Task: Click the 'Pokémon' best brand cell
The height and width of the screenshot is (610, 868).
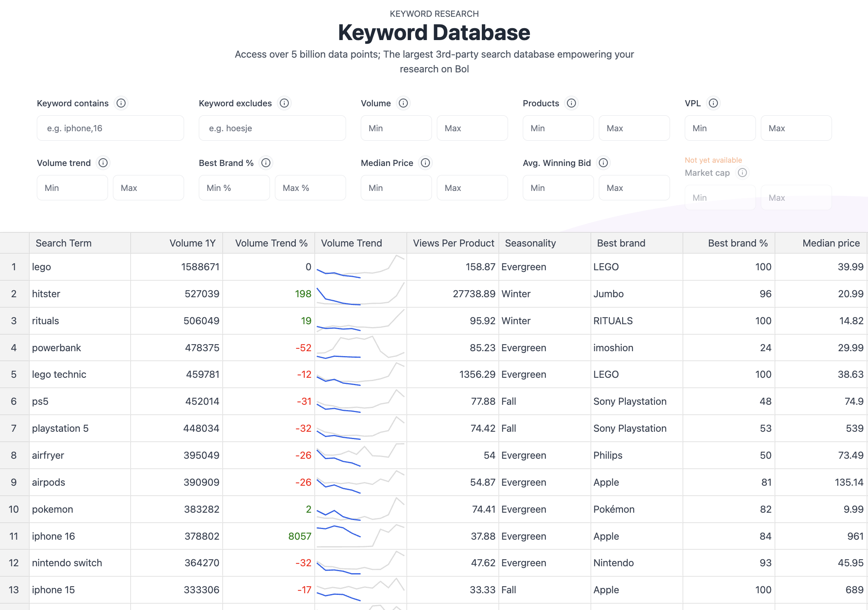Action: coord(637,509)
